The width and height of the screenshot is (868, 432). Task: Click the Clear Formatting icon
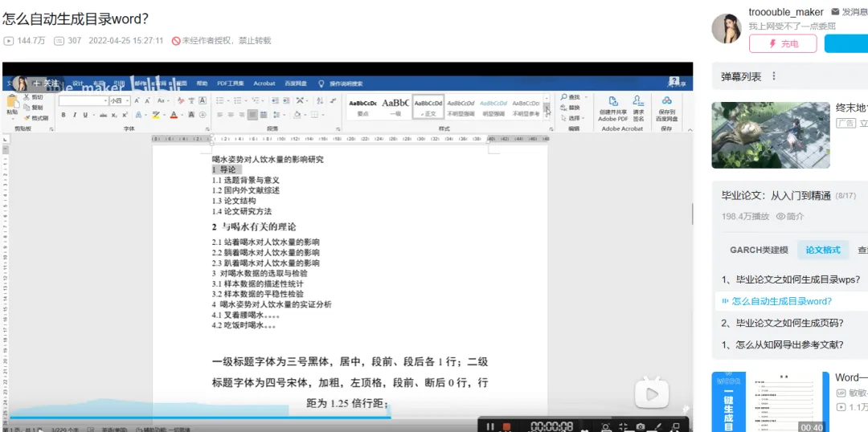pos(181,100)
